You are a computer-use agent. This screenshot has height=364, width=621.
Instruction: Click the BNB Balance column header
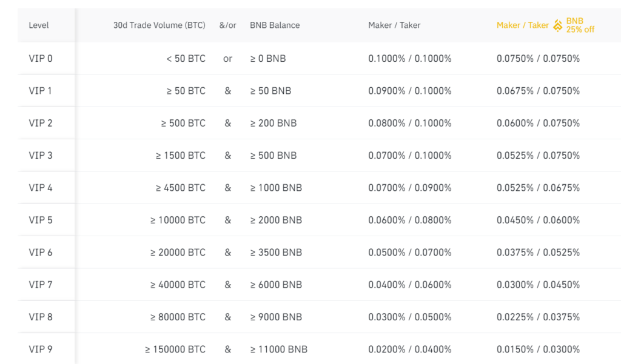coord(275,25)
